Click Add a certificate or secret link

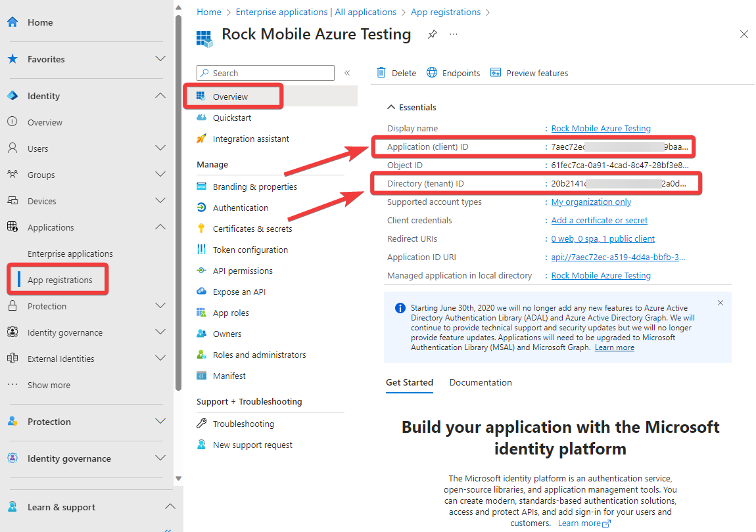click(x=600, y=220)
